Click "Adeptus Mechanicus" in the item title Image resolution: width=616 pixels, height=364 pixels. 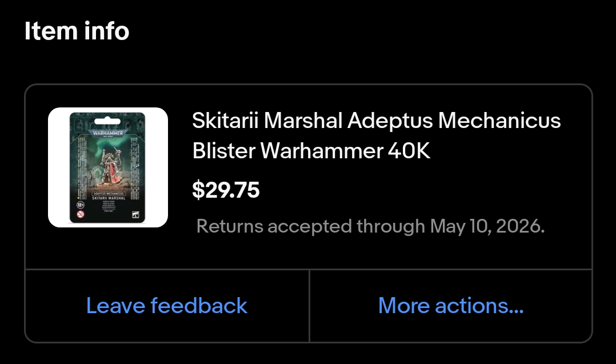tap(454, 121)
